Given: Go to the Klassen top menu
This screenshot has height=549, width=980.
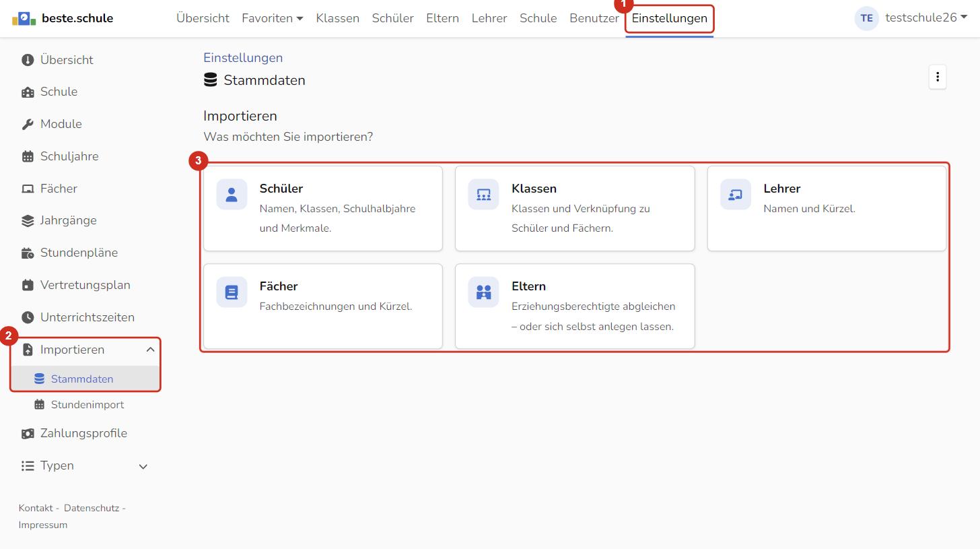Looking at the screenshot, I should (338, 18).
